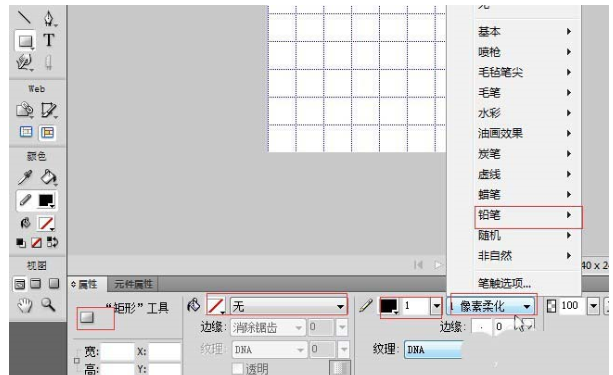Open the 炭笔 stroke submenu
613x375 pixels.
[x=527, y=154]
